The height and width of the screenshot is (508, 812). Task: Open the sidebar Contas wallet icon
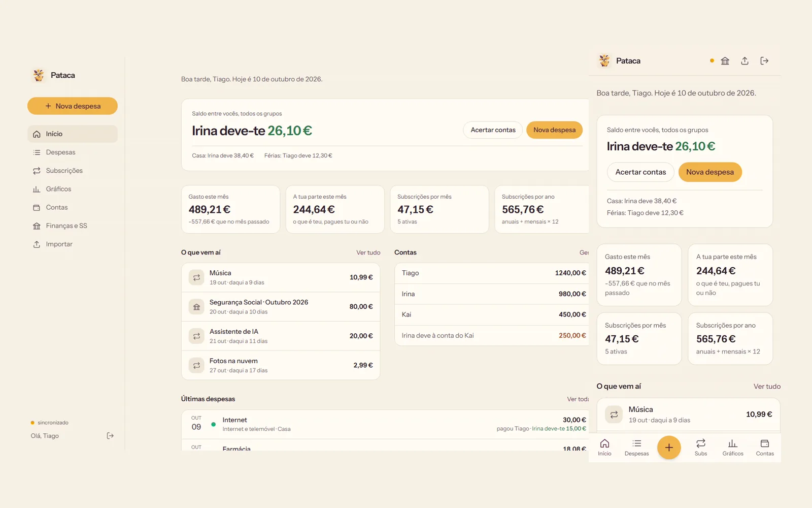37,207
